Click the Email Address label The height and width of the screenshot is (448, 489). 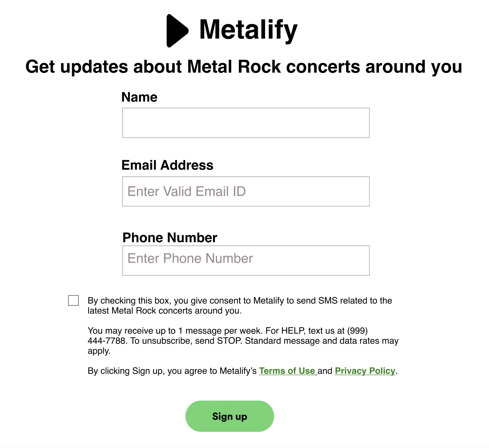coord(167,165)
